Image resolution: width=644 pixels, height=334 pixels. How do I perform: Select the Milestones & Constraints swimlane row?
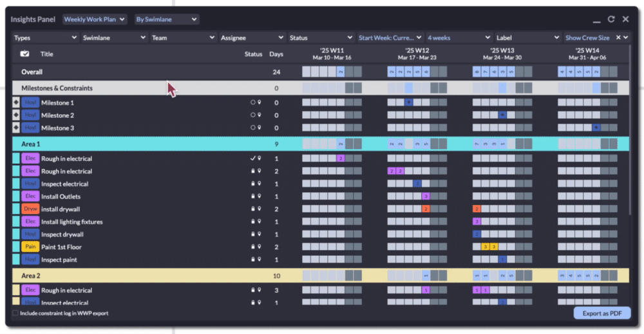pyautogui.click(x=320, y=88)
